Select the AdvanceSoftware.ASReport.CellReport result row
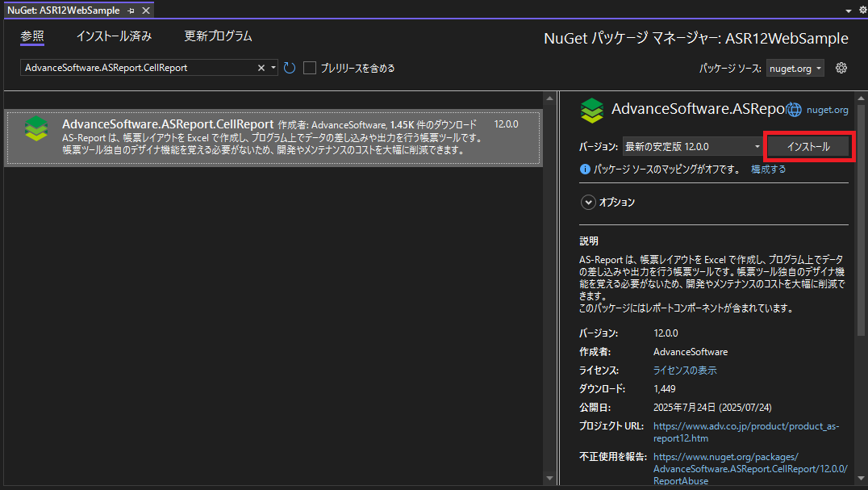Image resolution: width=868 pixels, height=490 pixels. [273, 138]
